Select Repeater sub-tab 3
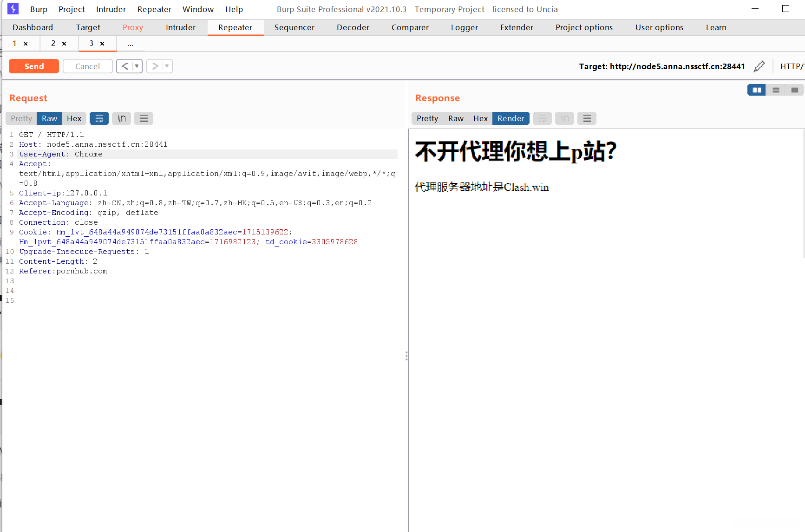Screen dimensions: 805x532 (91, 44)
